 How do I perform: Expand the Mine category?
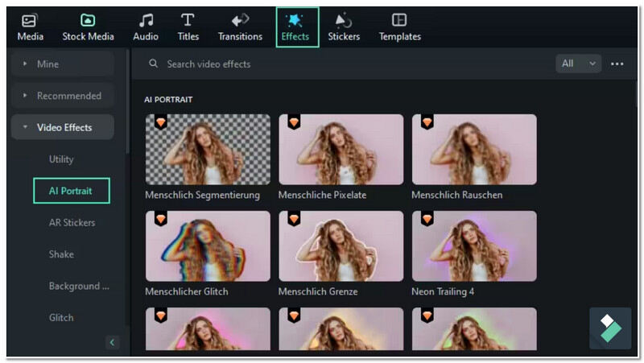tap(62, 64)
